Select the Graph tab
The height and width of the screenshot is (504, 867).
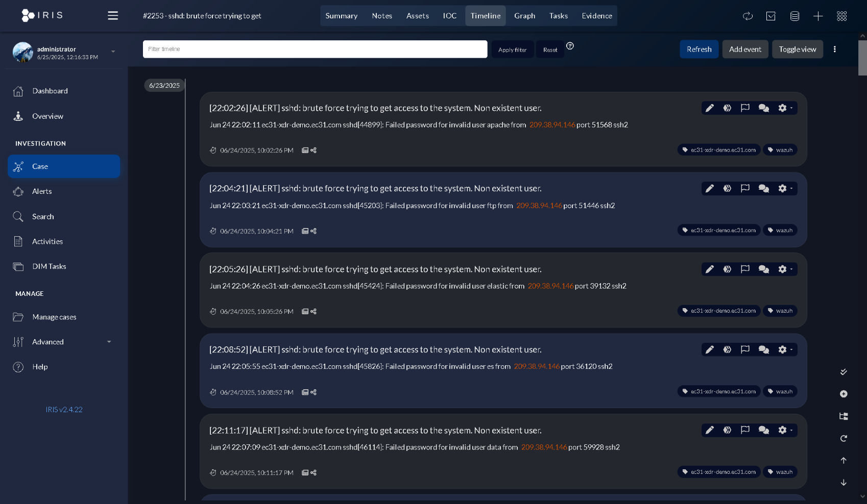pos(525,16)
